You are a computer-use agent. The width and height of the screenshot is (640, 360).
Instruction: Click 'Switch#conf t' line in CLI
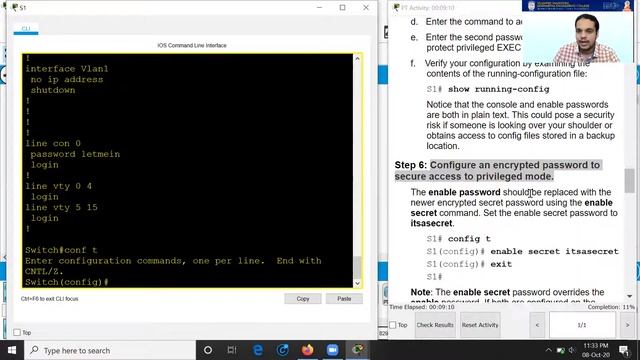pos(61,250)
